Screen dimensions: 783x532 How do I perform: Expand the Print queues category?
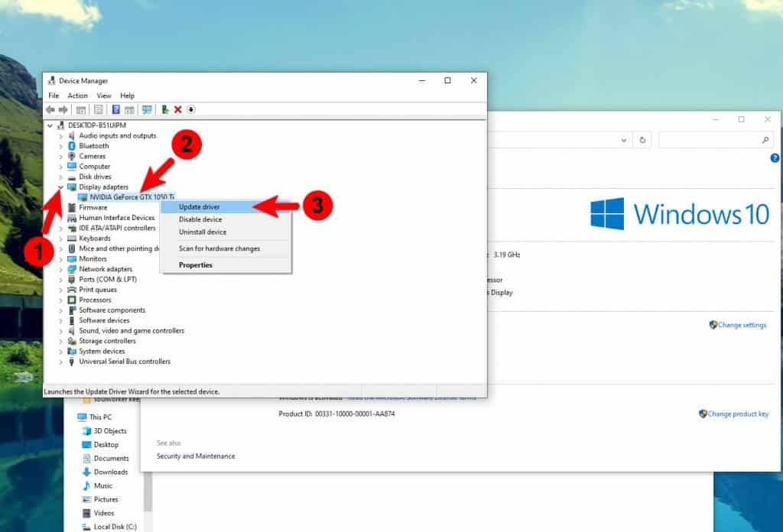pos(61,290)
